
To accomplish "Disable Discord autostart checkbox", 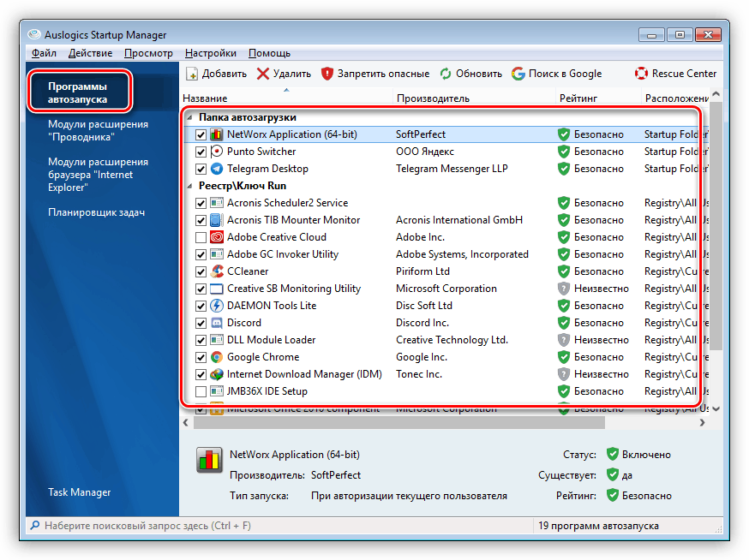I will click(x=201, y=323).
